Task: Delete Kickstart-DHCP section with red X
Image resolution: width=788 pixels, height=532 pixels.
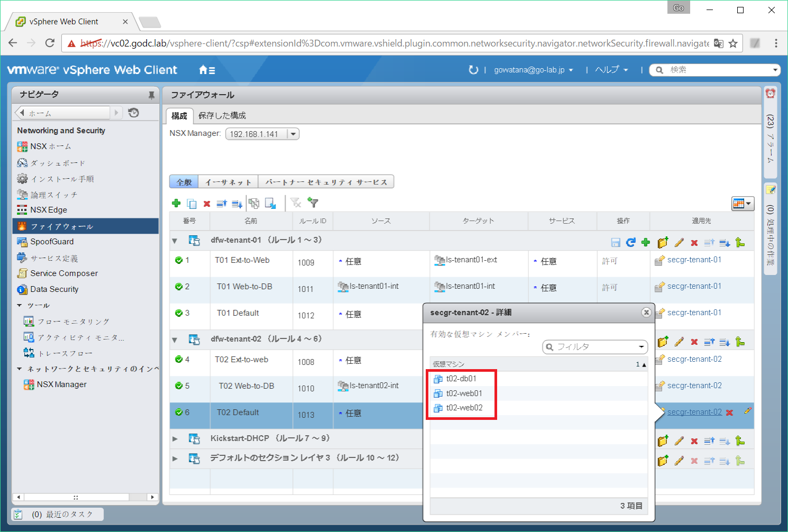Action: [694, 441]
